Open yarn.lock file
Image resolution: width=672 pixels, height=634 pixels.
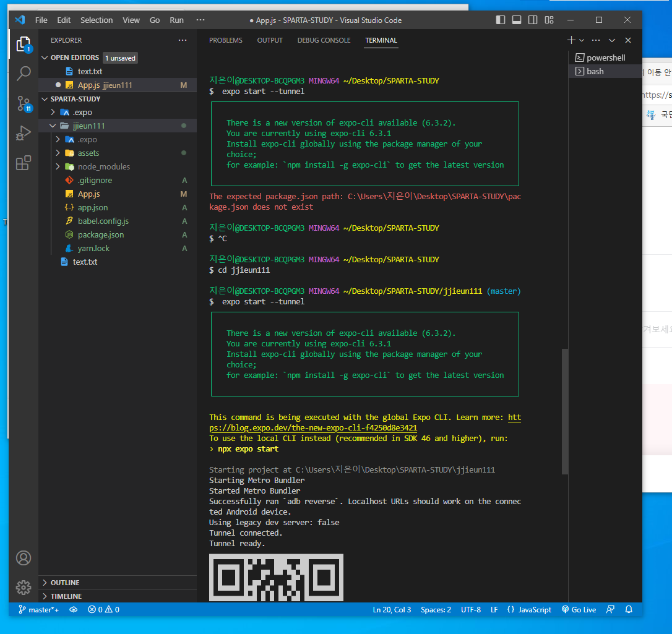point(118,249)
